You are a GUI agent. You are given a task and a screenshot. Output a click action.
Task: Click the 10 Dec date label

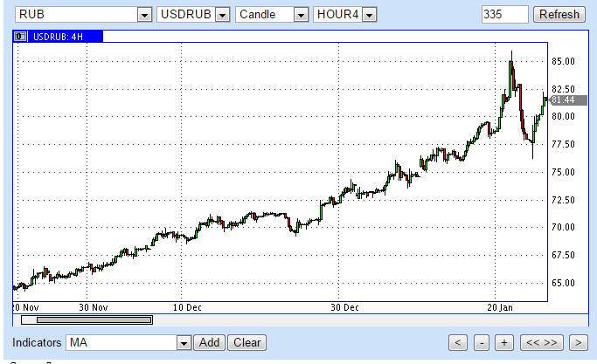tap(187, 307)
